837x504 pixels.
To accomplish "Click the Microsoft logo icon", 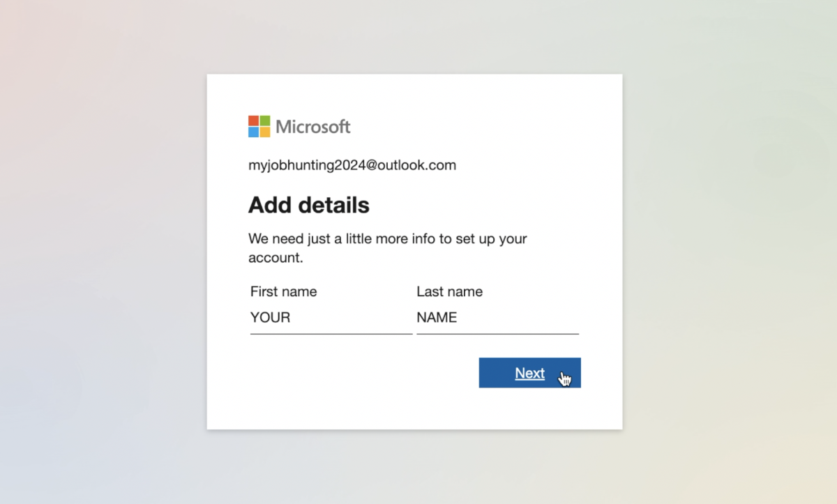I will [258, 125].
